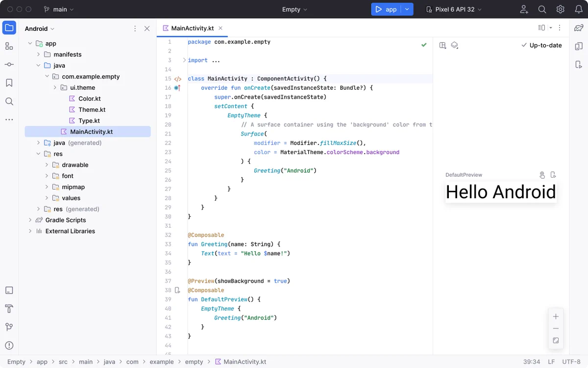The width and height of the screenshot is (588, 368).
Task: Open the editor view mode dropdown
Action: tap(544, 28)
